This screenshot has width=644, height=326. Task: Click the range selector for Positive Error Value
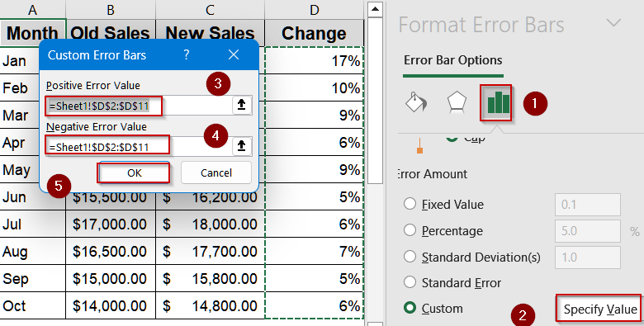tap(241, 105)
